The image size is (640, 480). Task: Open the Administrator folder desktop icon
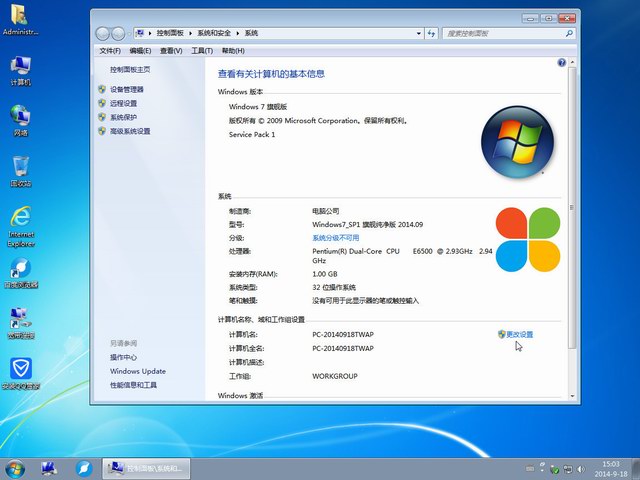tap(20, 20)
